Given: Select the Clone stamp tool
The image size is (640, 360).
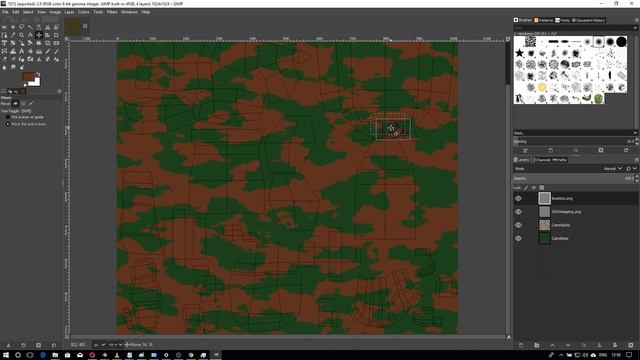Looking at the screenshot, I should click(x=39, y=59).
